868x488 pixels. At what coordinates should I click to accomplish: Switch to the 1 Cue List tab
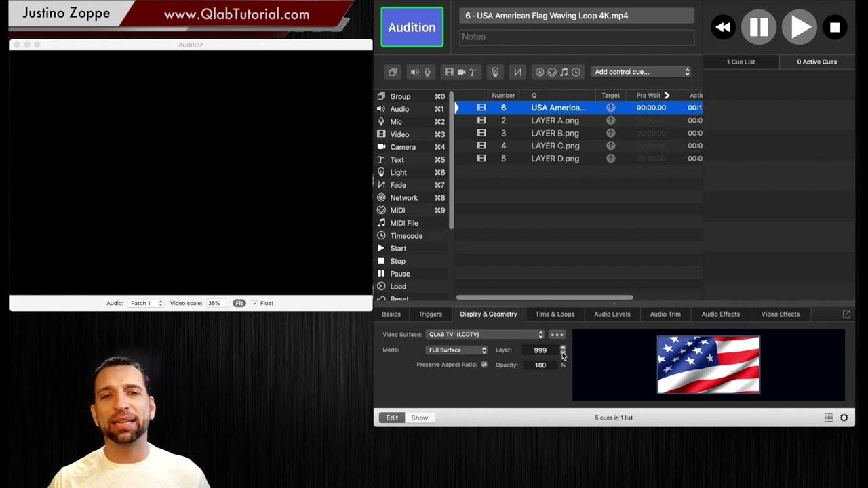tap(741, 62)
